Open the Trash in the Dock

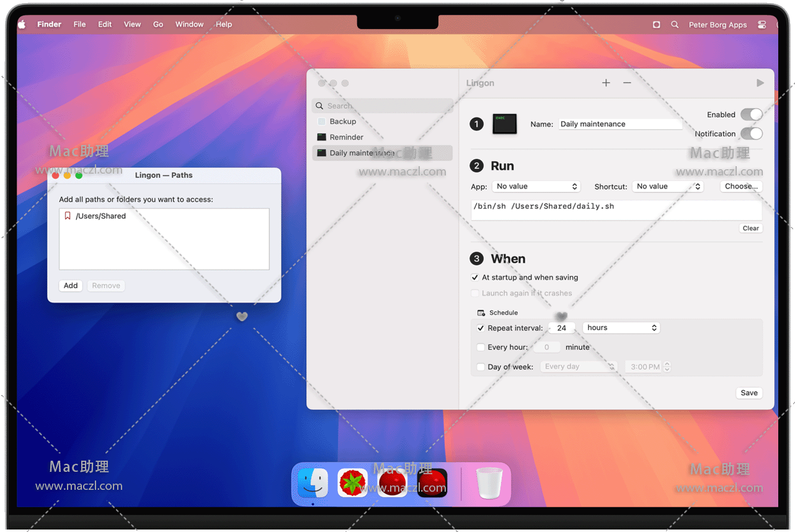489,483
